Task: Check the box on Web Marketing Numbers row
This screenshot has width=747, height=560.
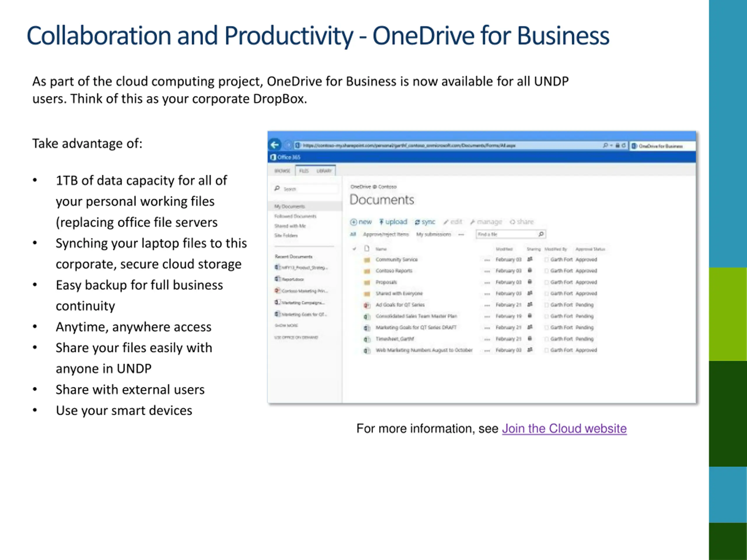Action: coord(547,350)
